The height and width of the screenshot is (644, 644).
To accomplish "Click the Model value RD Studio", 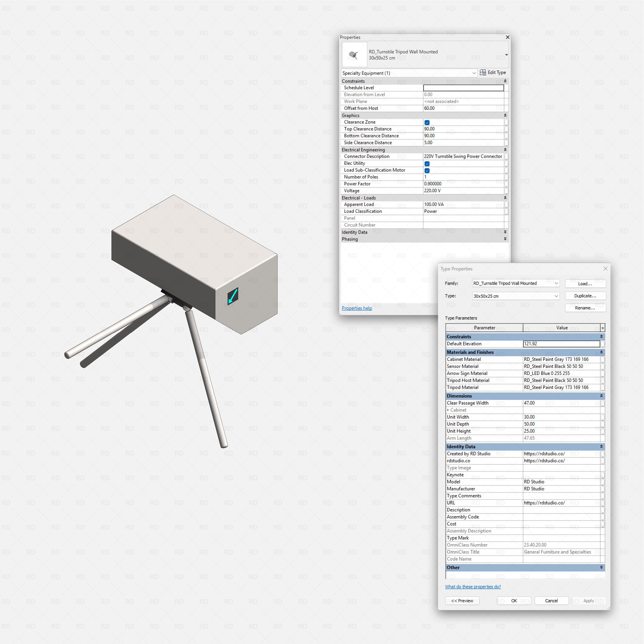I will pyautogui.click(x=561, y=482).
